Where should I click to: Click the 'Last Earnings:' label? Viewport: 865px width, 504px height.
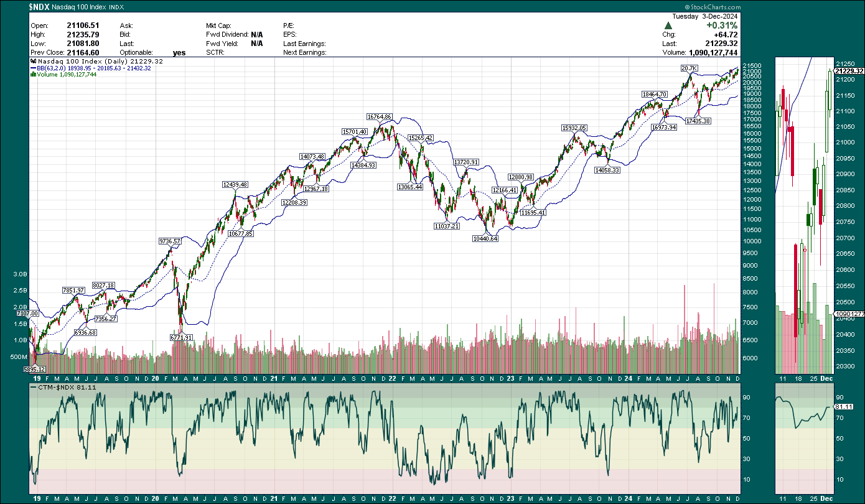coord(304,44)
